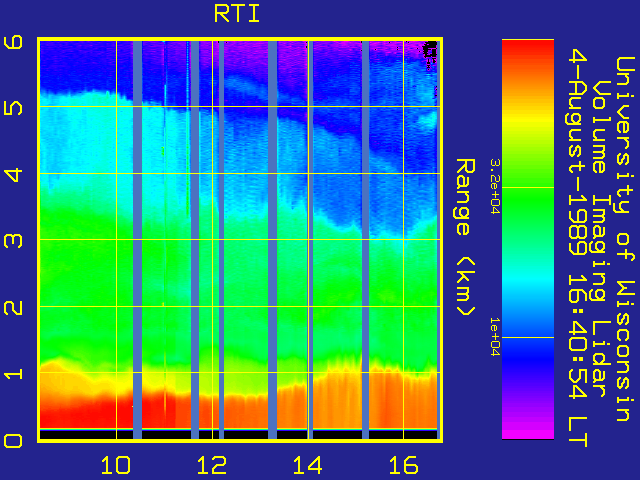Click the range axis label 2
The image size is (640, 480).
[x=13, y=307]
